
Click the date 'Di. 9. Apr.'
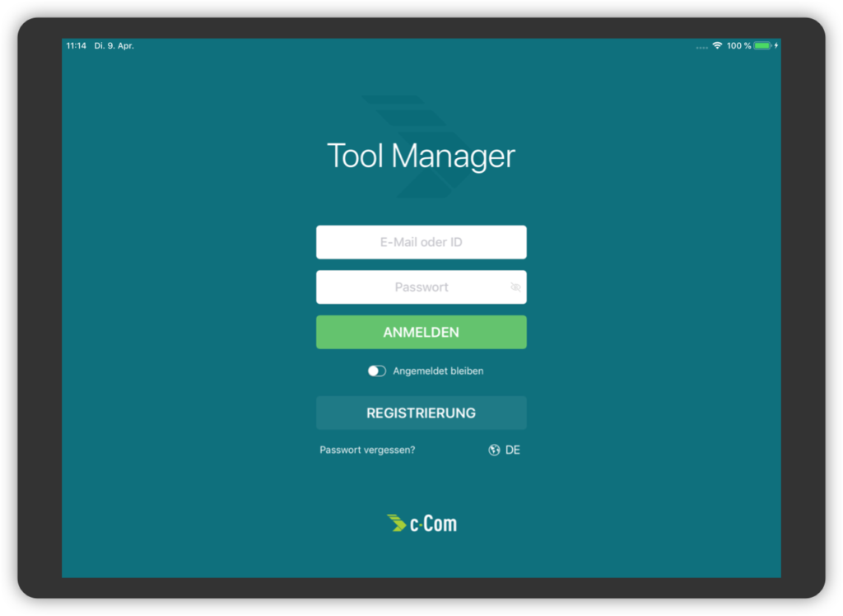tap(114, 46)
